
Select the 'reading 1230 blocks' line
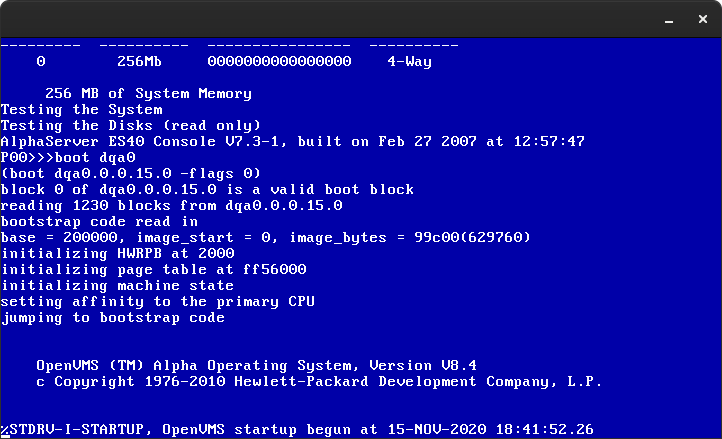(172, 205)
